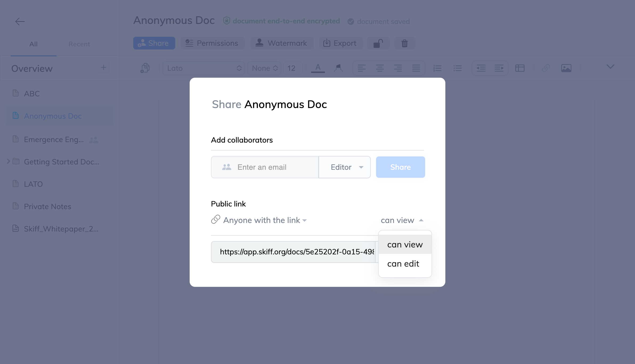
Task: Click the Permissions toolbar button
Action: pos(212,43)
